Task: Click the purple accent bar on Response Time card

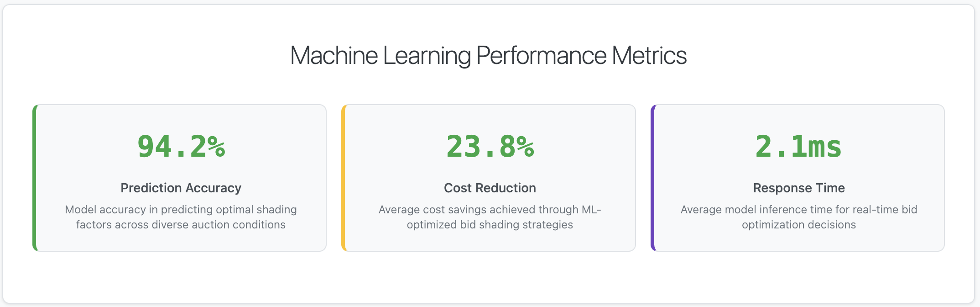Action: tap(653, 178)
